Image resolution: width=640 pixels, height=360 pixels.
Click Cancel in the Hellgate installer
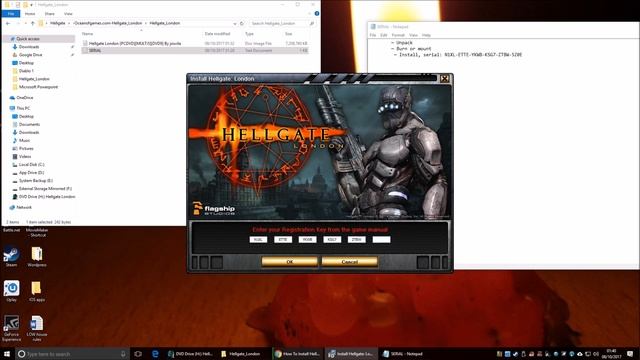(349, 262)
